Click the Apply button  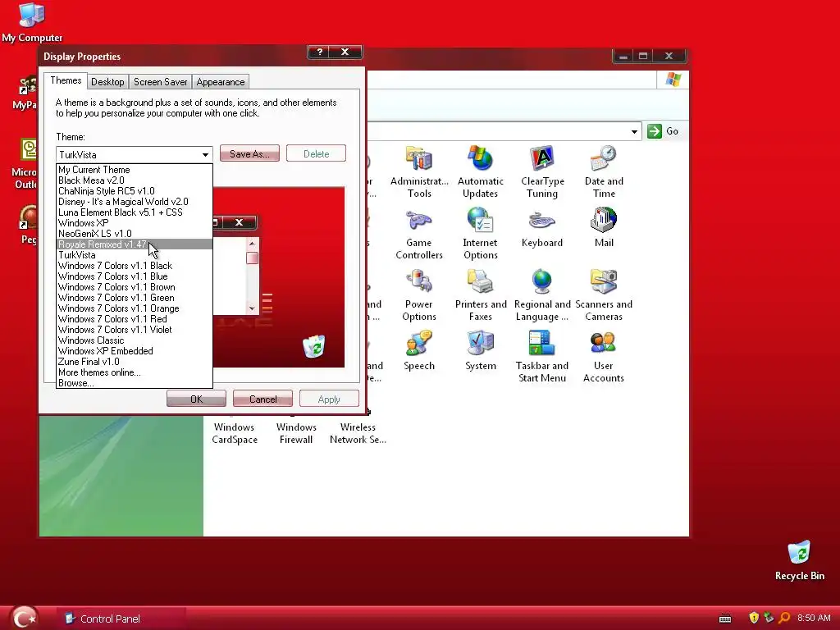329,399
